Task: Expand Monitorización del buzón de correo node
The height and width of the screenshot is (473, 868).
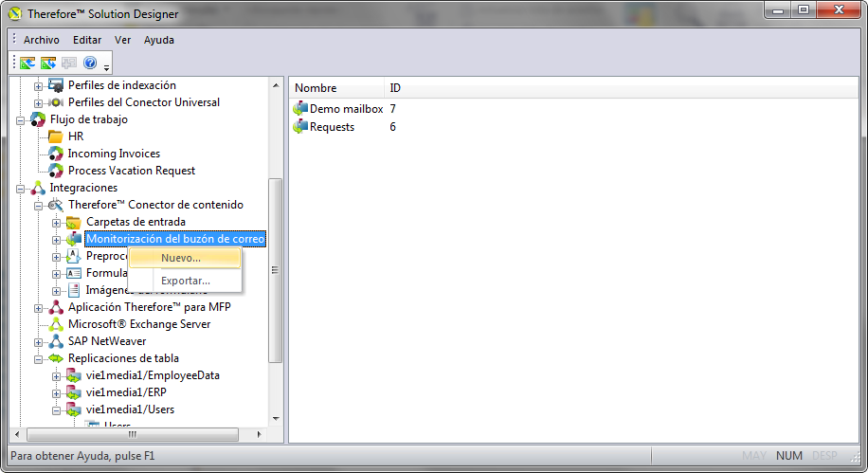Action: point(57,241)
